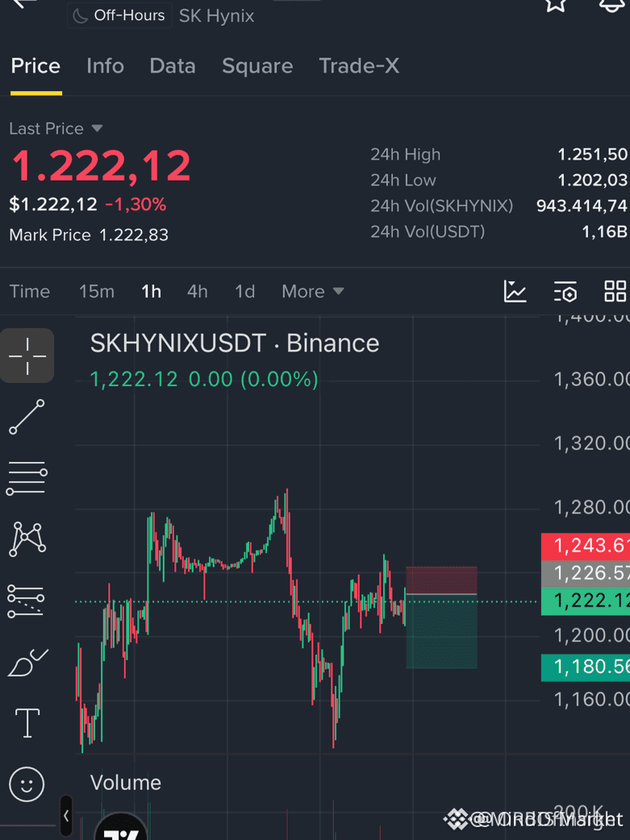
Task: Click the 24h Vol(USDT) value 1,16B
Action: pyautogui.click(x=605, y=231)
